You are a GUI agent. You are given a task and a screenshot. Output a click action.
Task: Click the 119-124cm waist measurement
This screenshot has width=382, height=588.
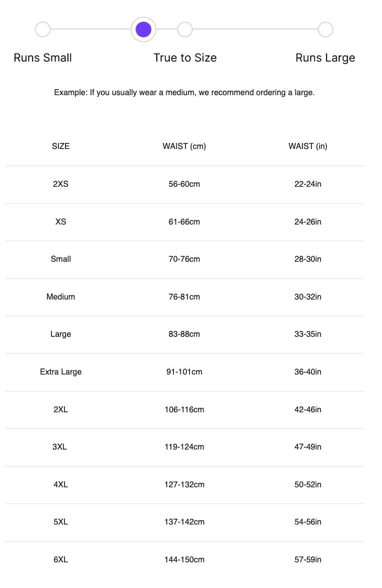[x=184, y=447]
